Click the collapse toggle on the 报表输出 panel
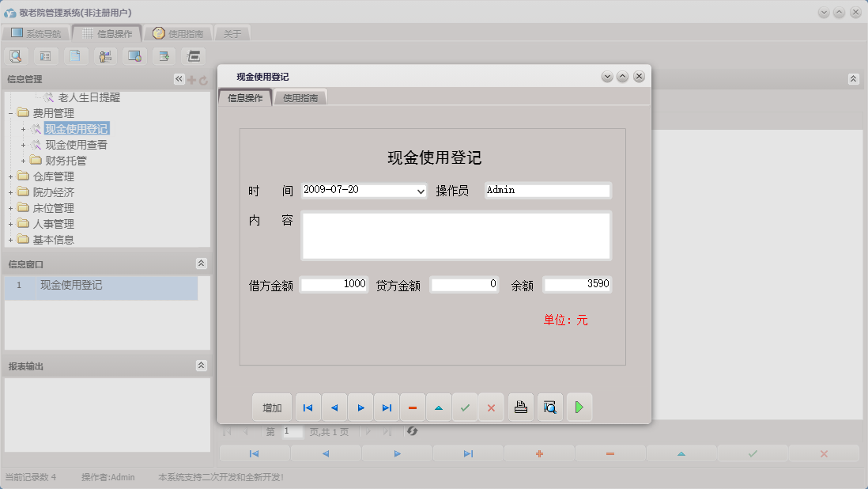 (x=202, y=366)
